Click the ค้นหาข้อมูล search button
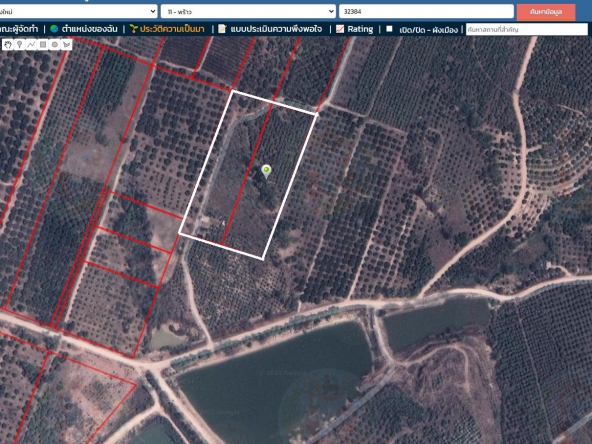 point(546,12)
